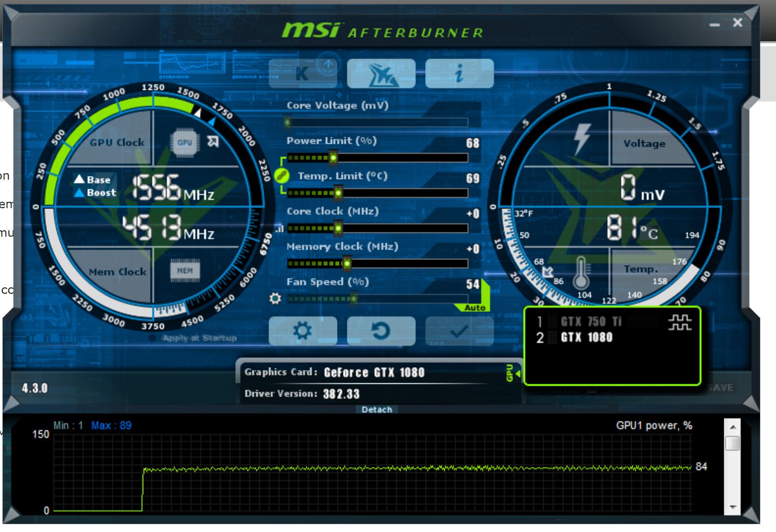Click the driver version 382.33
This screenshot has width=776, height=532.
(341, 394)
